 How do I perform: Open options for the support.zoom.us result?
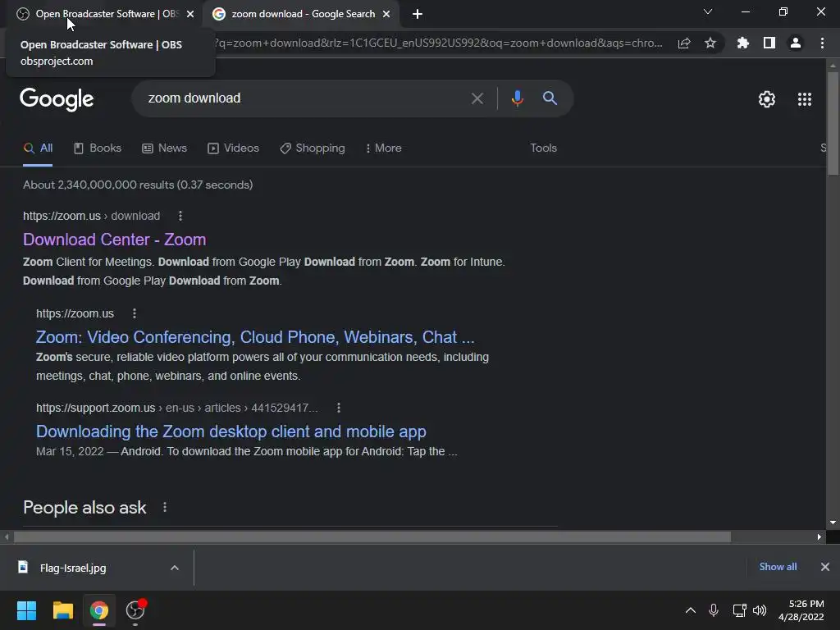click(339, 408)
